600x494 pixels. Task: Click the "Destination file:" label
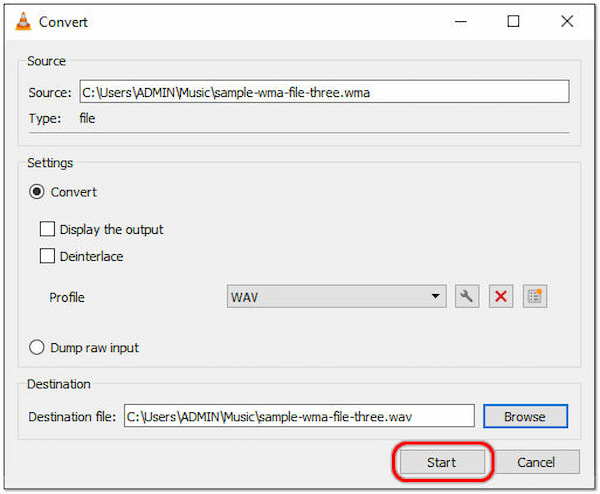pos(72,417)
